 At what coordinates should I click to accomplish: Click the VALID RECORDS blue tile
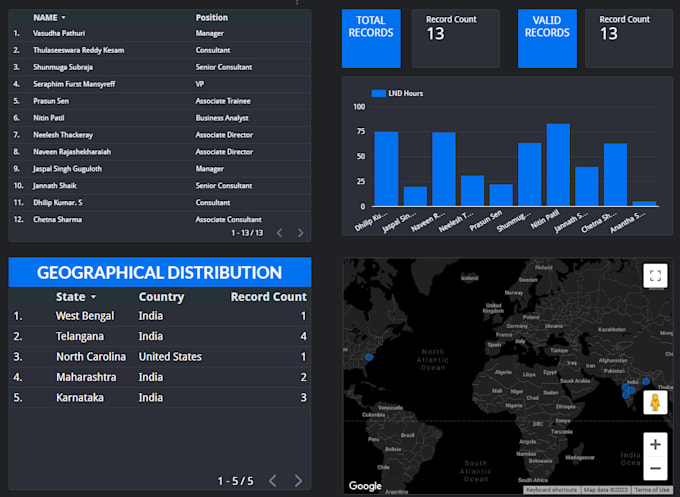(x=547, y=39)
